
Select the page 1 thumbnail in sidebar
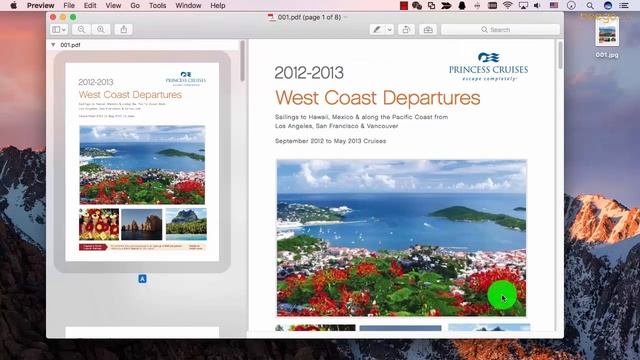point(142,162)
